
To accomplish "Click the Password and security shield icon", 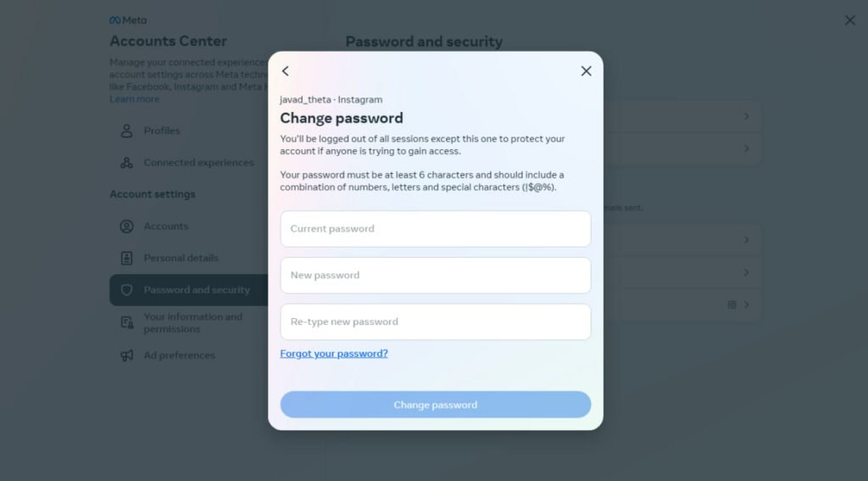I will tap(127, 290).
